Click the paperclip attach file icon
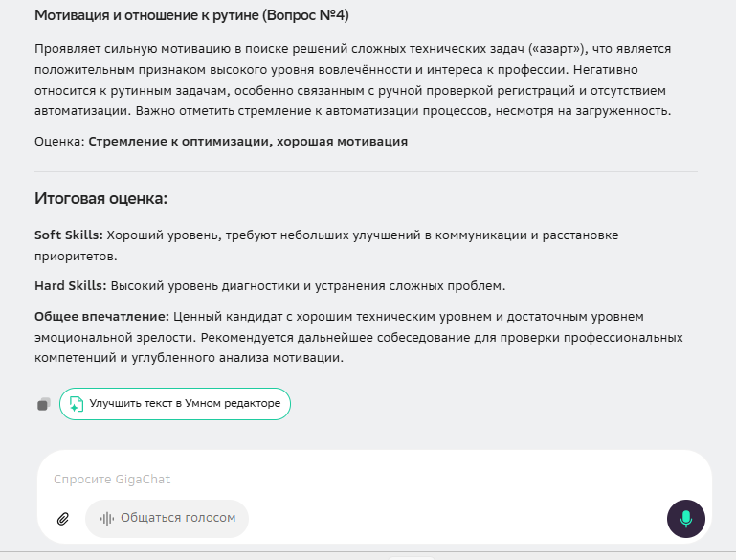 63,519
